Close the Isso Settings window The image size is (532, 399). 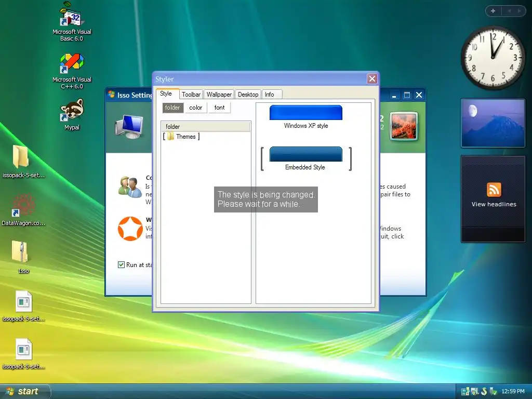click(419, 95)
